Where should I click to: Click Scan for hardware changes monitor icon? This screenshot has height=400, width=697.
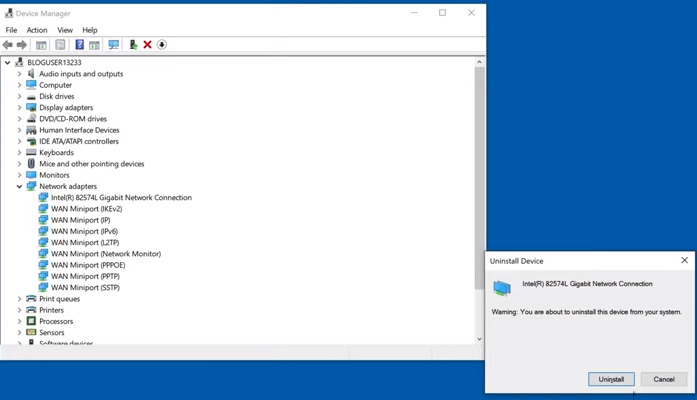coord(114,44)
